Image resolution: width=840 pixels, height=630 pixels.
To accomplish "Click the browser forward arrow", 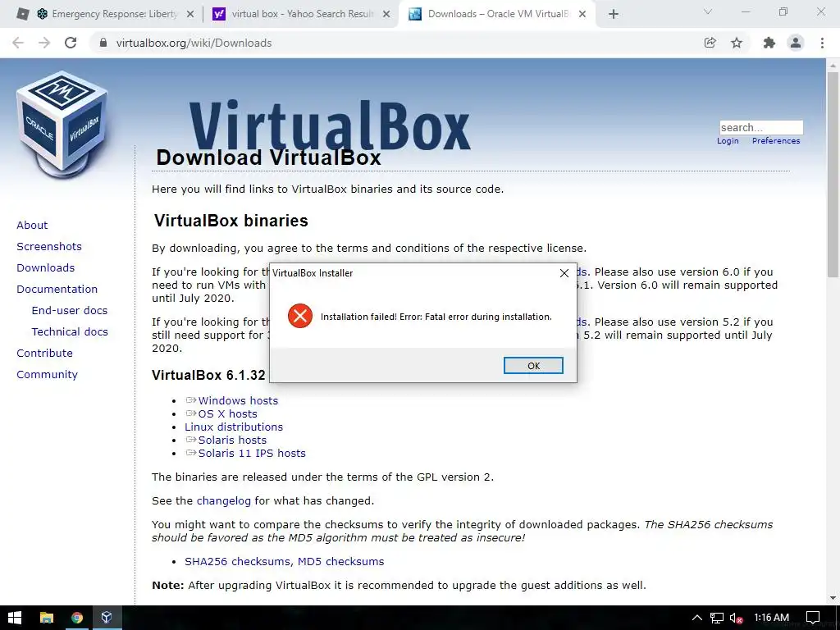I will point(44,43).
